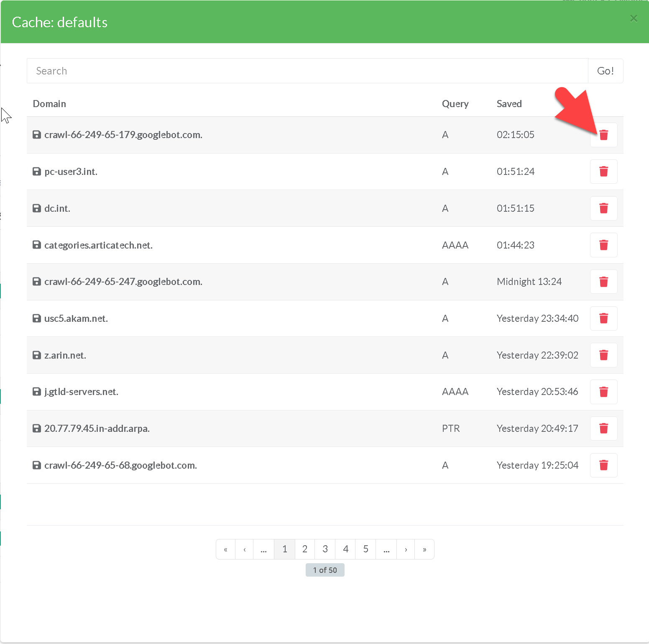Remove z.arin.net. using its trash icon

pos(603,355)
